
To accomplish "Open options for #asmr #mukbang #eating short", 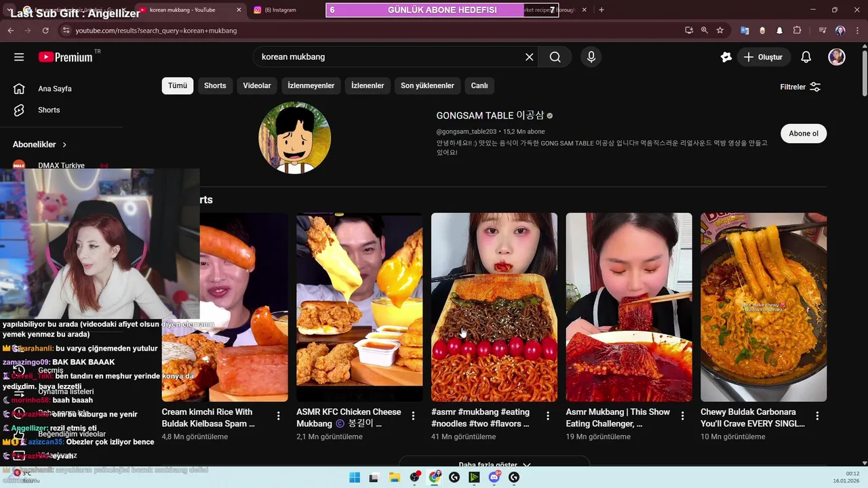I will click(548, 415).
